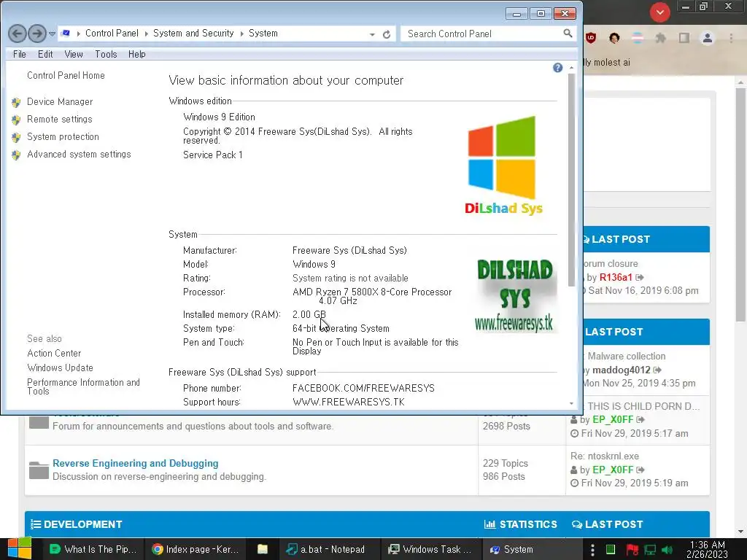Open Windows Update under See also
The height and width of the screenshot is (560, 747).
pos(60,367)
